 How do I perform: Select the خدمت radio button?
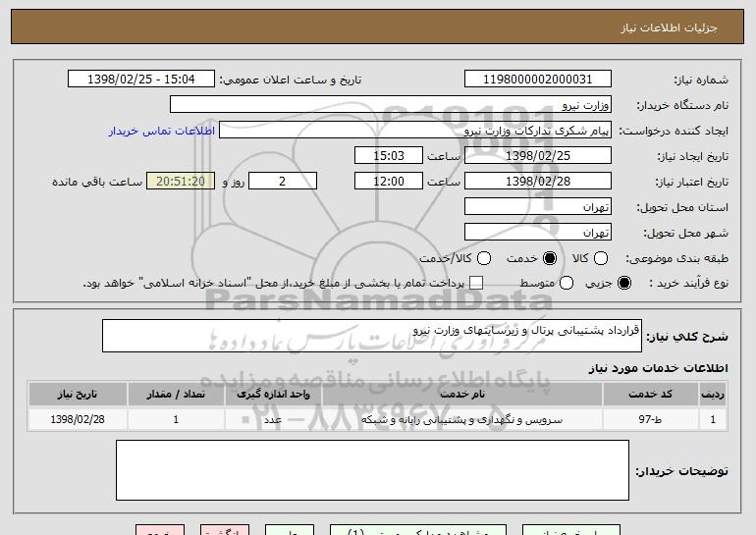(x=550, y=258)
